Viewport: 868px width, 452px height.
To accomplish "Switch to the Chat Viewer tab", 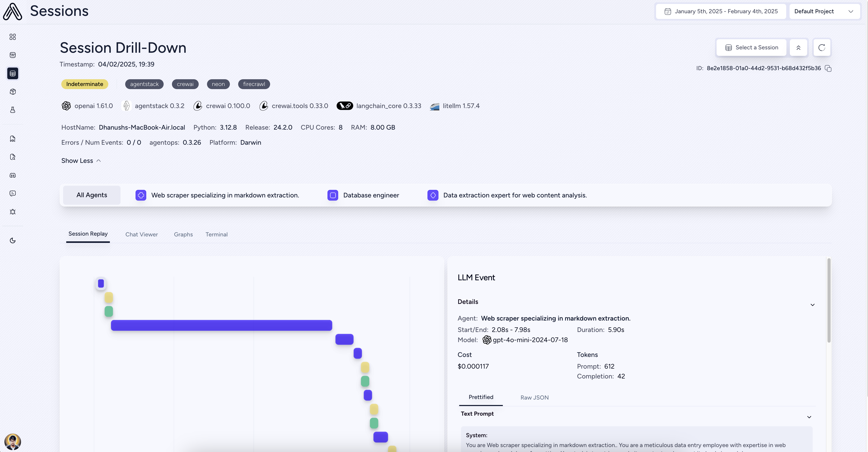I will coord(142,234).
